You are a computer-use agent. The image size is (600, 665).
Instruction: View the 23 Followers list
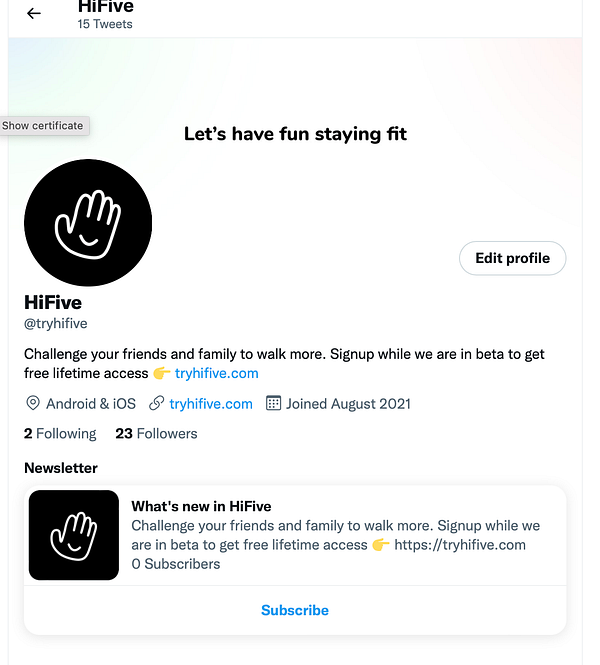(x=156, y=433)
